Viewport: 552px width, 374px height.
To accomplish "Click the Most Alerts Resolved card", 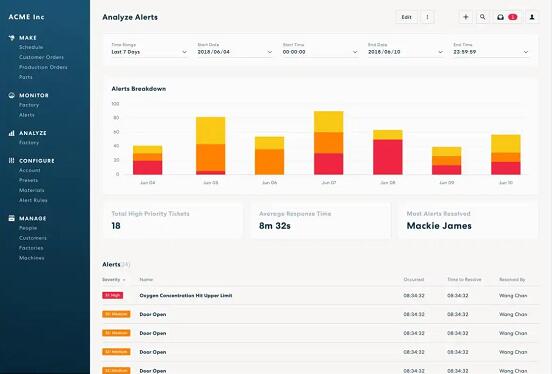I will pos(468,220).
